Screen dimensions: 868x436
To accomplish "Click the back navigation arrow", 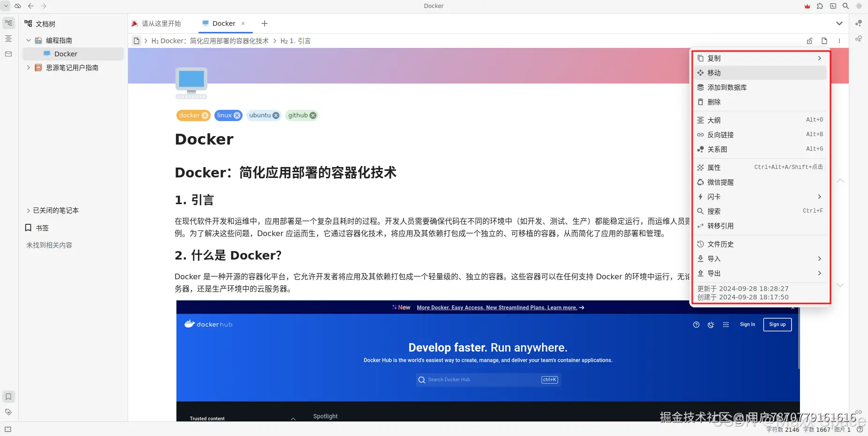I will [31, 6].
